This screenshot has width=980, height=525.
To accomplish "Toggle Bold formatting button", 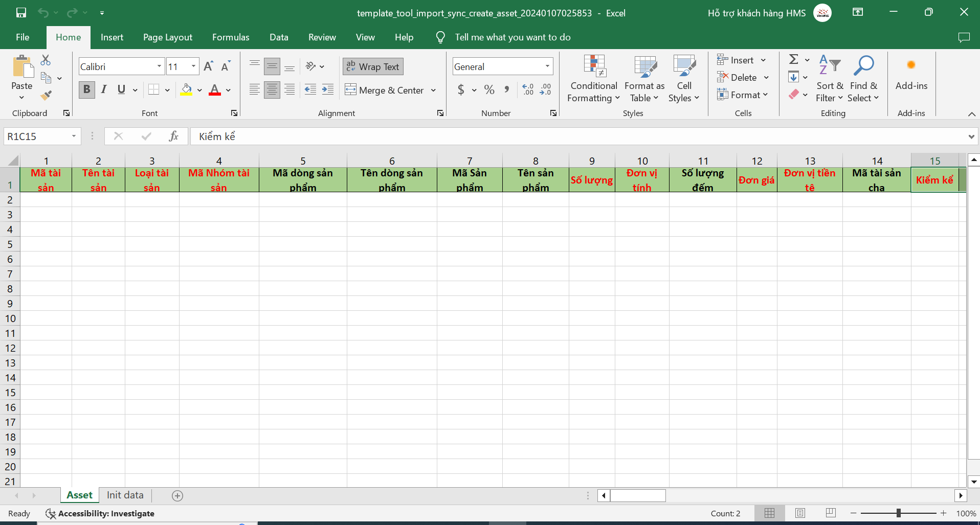I will pos(86,90).
